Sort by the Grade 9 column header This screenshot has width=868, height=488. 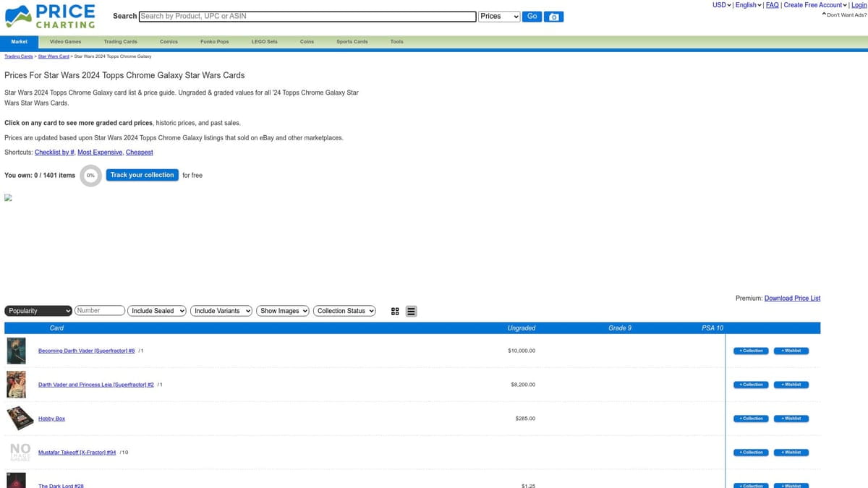point(620,328)
